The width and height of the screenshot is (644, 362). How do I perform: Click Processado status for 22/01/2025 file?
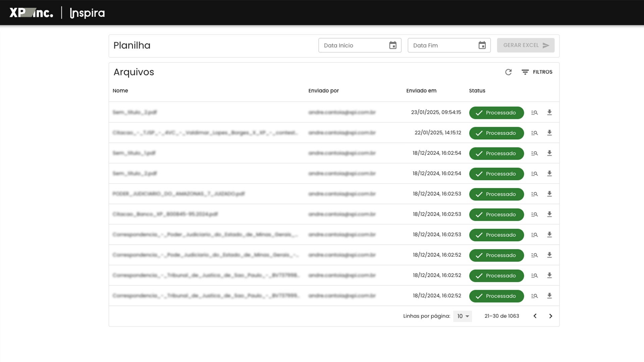click(496, 133)
